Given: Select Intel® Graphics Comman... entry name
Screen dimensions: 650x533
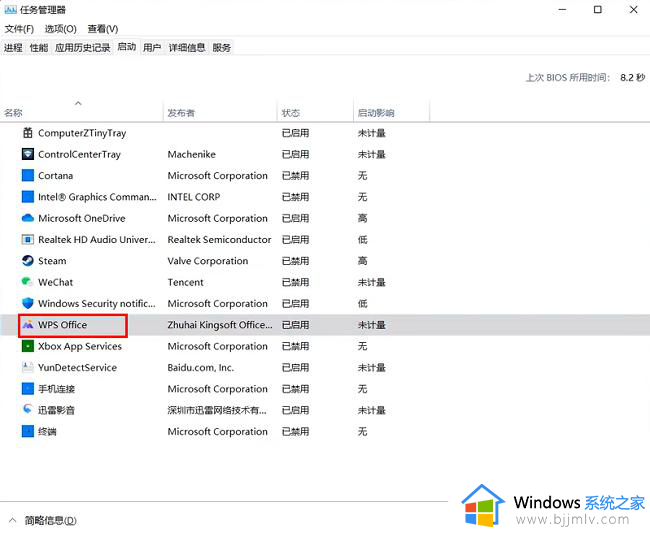Looking at the screenshot, I should point(97,197).
